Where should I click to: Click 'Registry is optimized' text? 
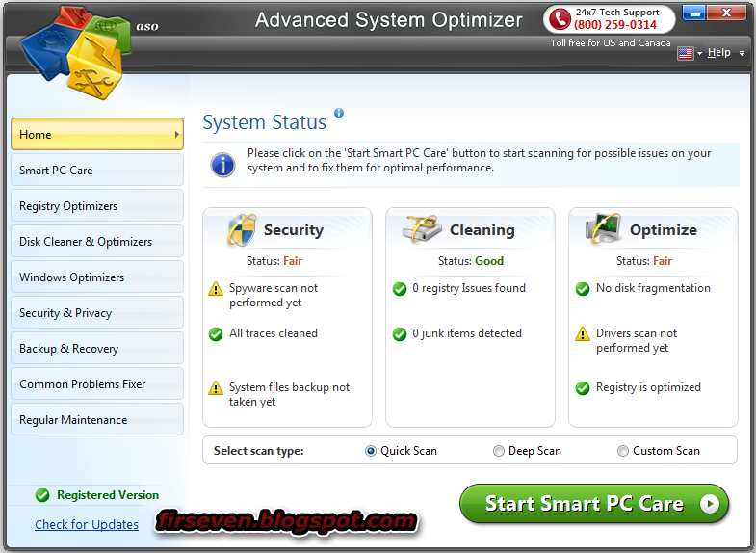click(648, 387)
